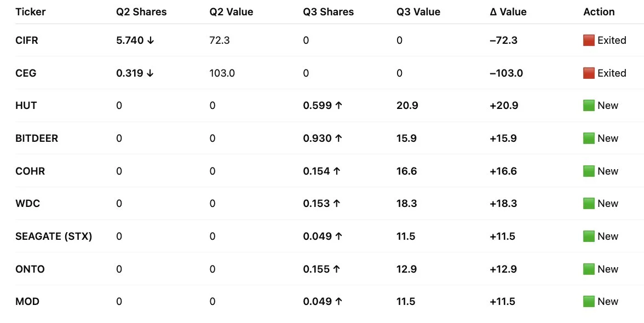Select the Q3 Value column header
Viewport: 644px width, 323px height.
tap(418, 12)
